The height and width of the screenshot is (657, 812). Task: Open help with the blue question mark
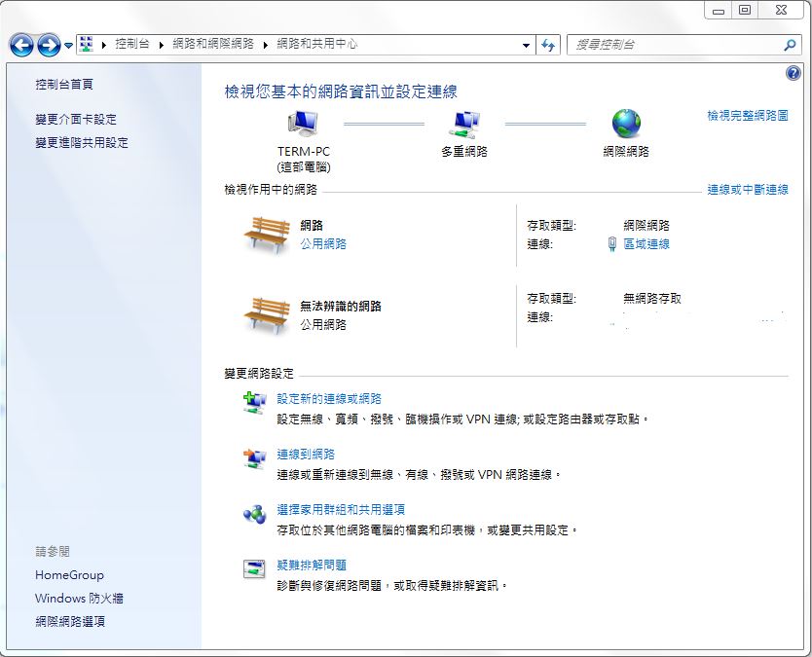793,74
